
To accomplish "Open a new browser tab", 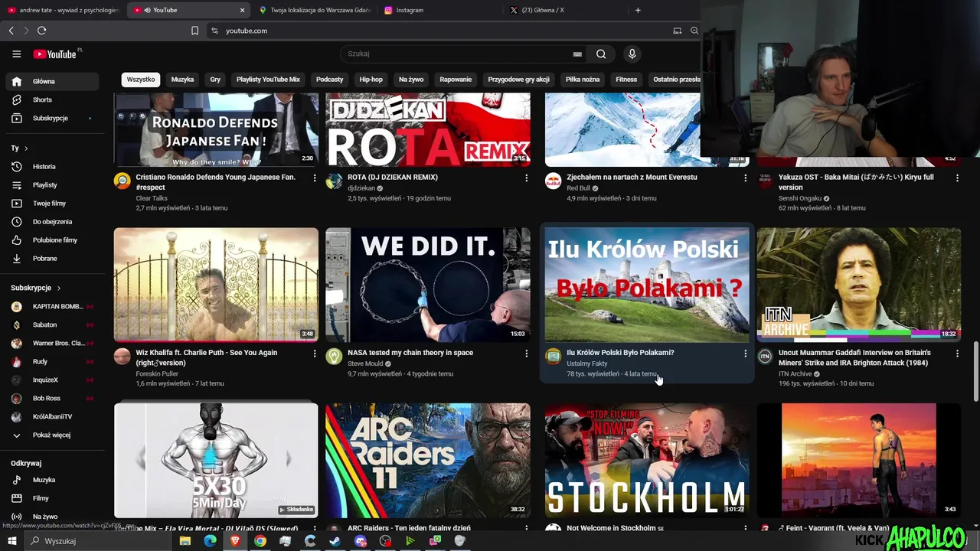I will pos(638,10).
